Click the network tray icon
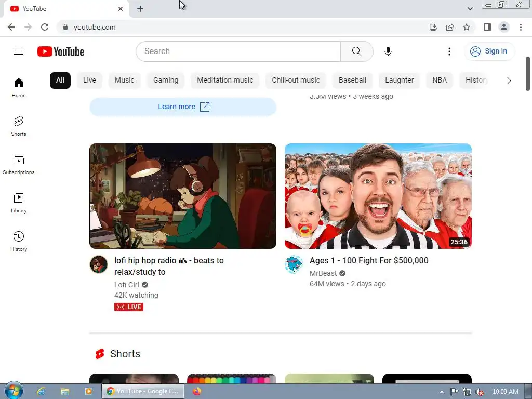Viewport: 532px width, 399px height. (x=467, y=392)
